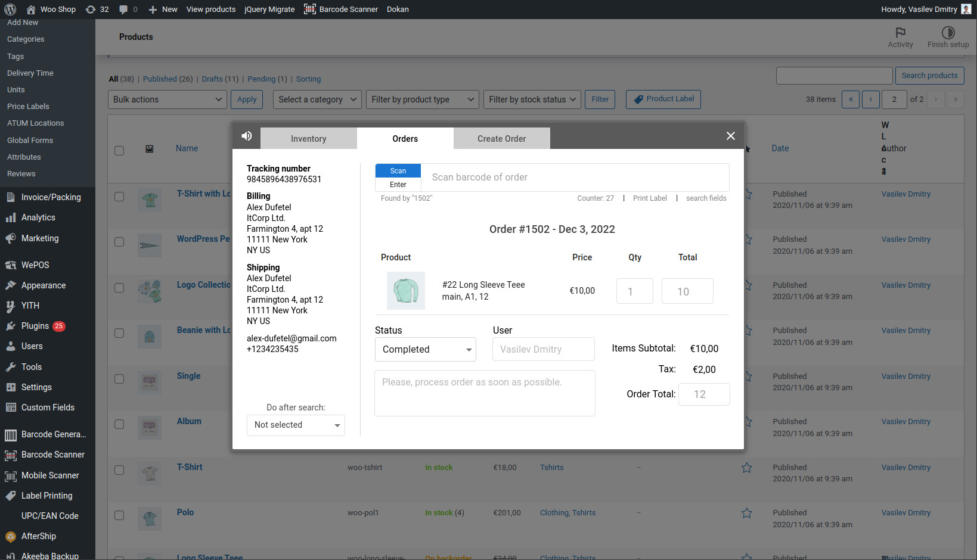Open Label Printing sidebar menu
This screenshot has width=977, height=560.
click(48, 496)
